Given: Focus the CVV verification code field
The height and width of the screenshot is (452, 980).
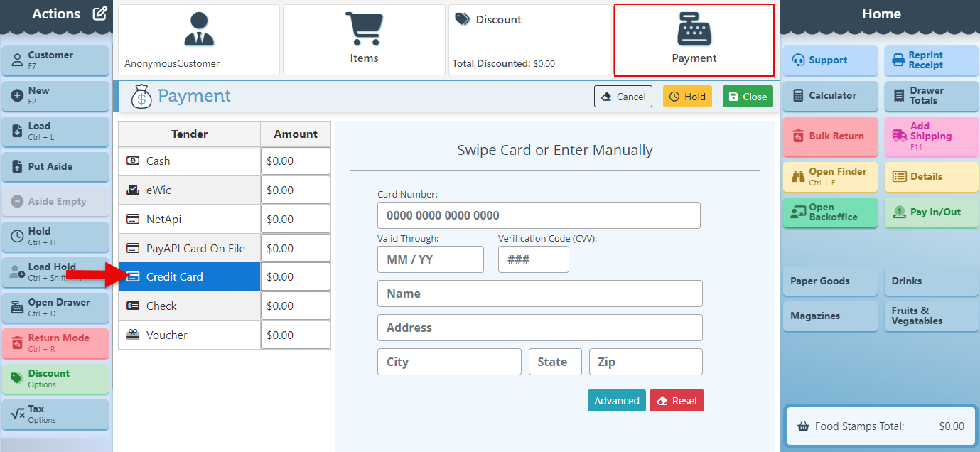Looking at the screenshot, I should tap(533, 259).
